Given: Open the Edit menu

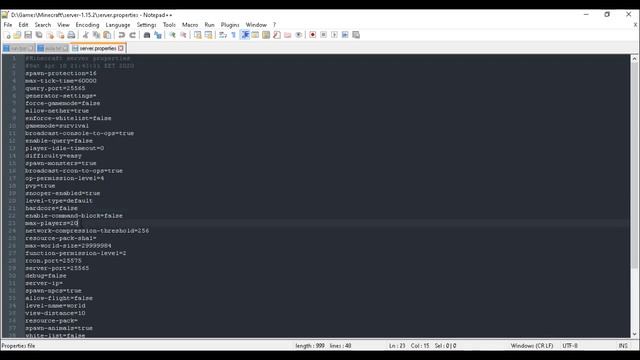Looking at the screenshot, I should click(x=23, y=25).
